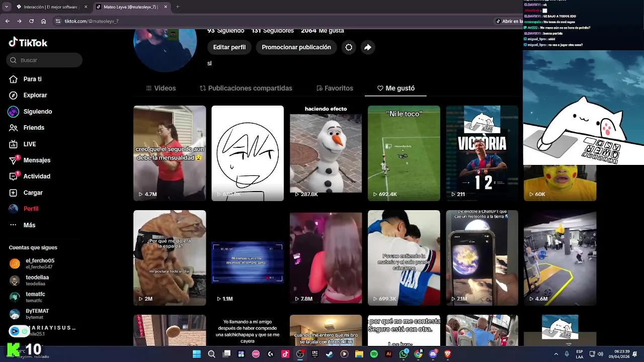This screenshot has width=644, height=362.
Task: Open the orange cat espalda video
Action: 170,258
